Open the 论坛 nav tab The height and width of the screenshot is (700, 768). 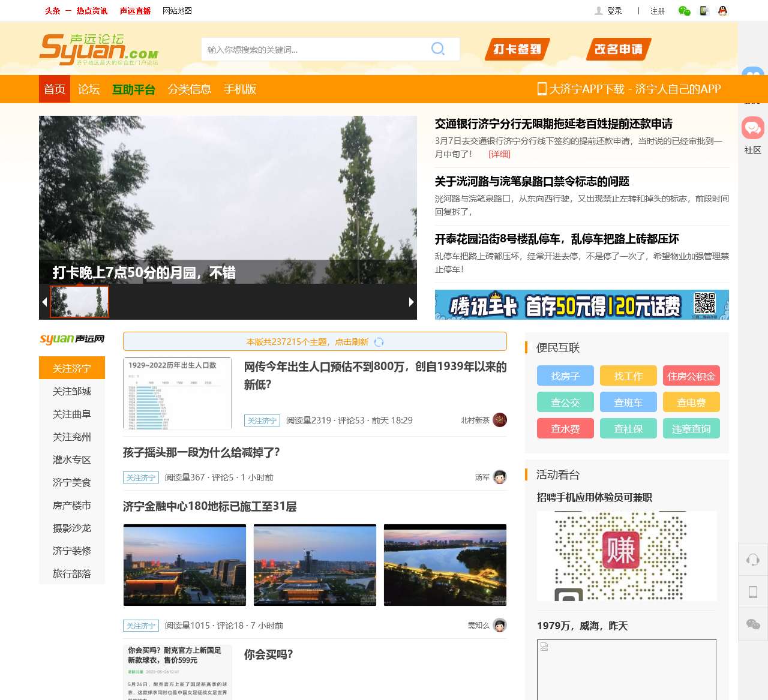coord(89,89)
